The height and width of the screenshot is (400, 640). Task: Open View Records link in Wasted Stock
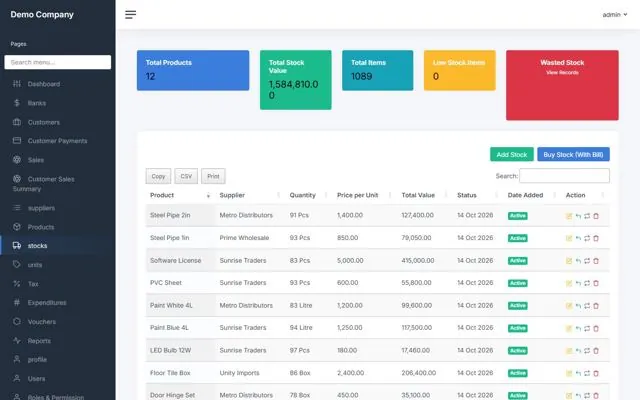pyautogui.click(x=562, y=73)
